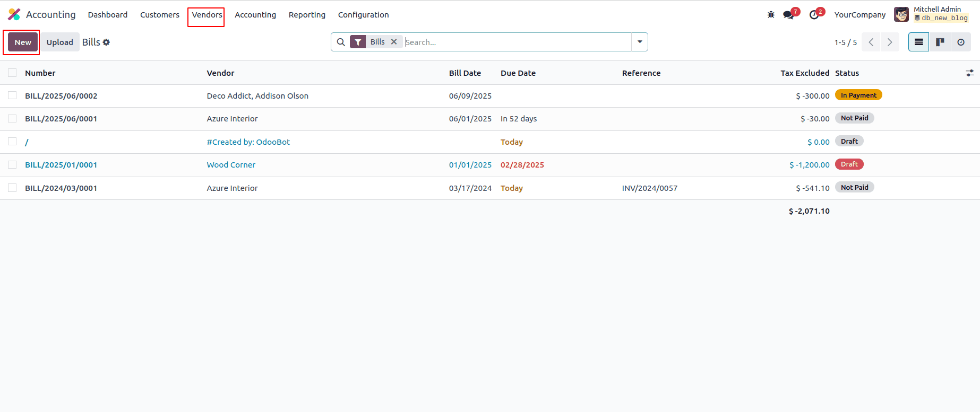Open the activities clock icon
This screenshot has height=412, width=980.
[x=814, y=15]
